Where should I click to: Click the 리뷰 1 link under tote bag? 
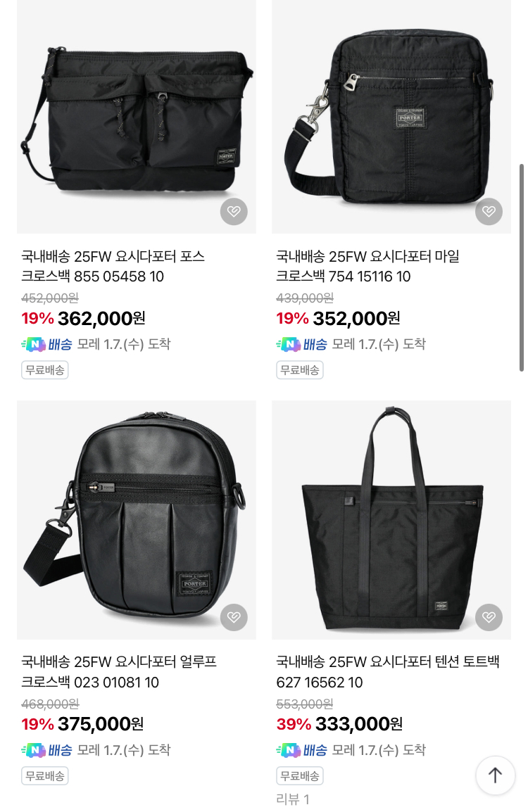(x=293, y=799)
